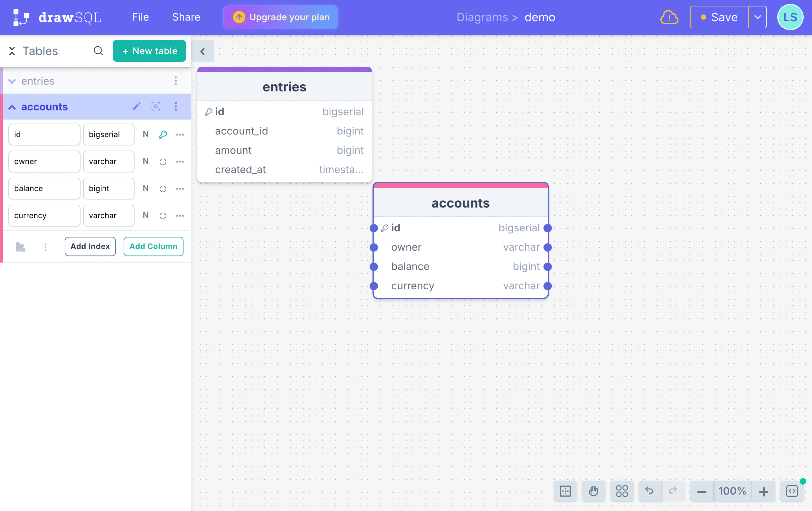Toggle the canvas grid icon
This screenshot has width=812, height=511.
pyautogui.click(x=565, y=491)
